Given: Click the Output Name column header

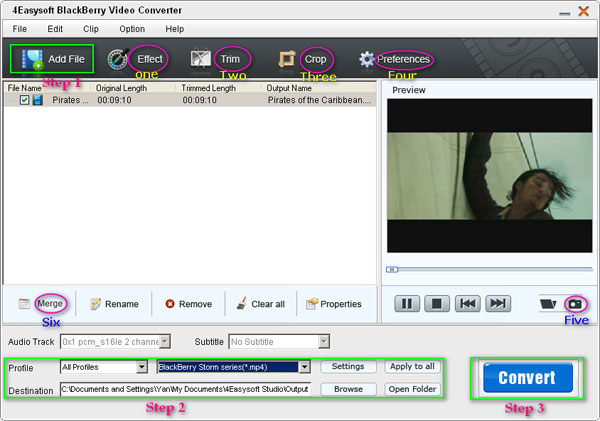Looking at the screenshot, I should [x=289, y=88].
